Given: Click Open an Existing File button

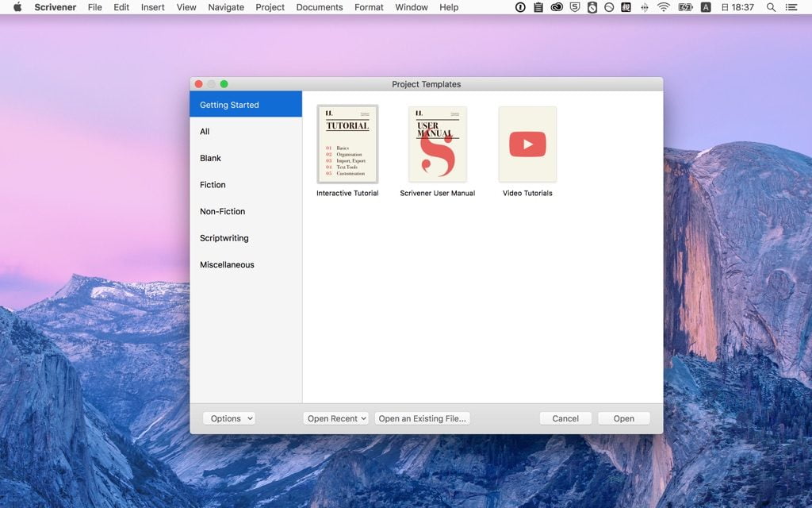Looking at the screenshot, I should pos(422,418).
